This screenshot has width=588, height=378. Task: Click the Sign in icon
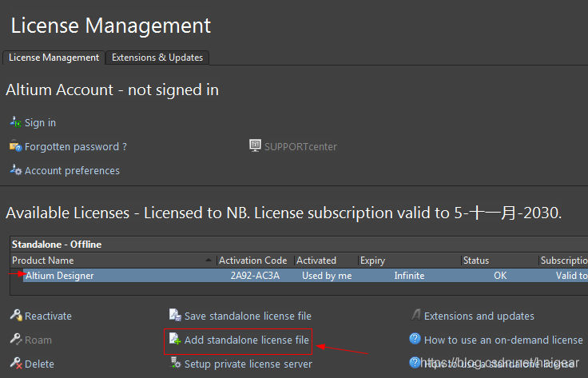pos(15,122)
